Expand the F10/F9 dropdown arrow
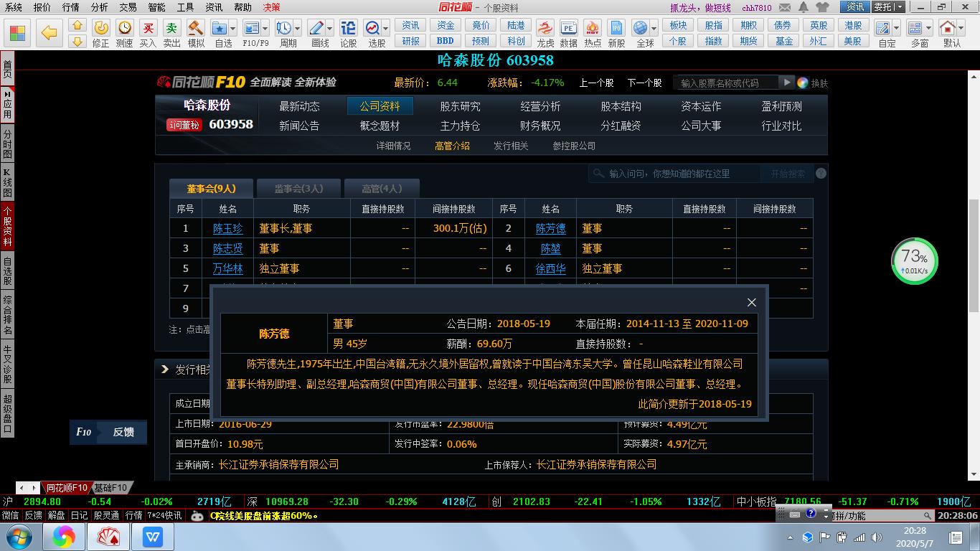The image size is (980, 551). 265,29
